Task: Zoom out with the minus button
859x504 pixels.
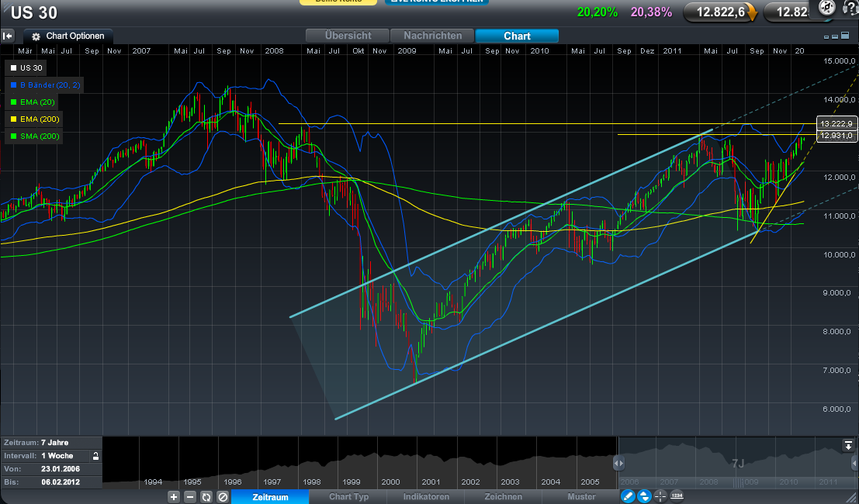Action: click(189, 497)
